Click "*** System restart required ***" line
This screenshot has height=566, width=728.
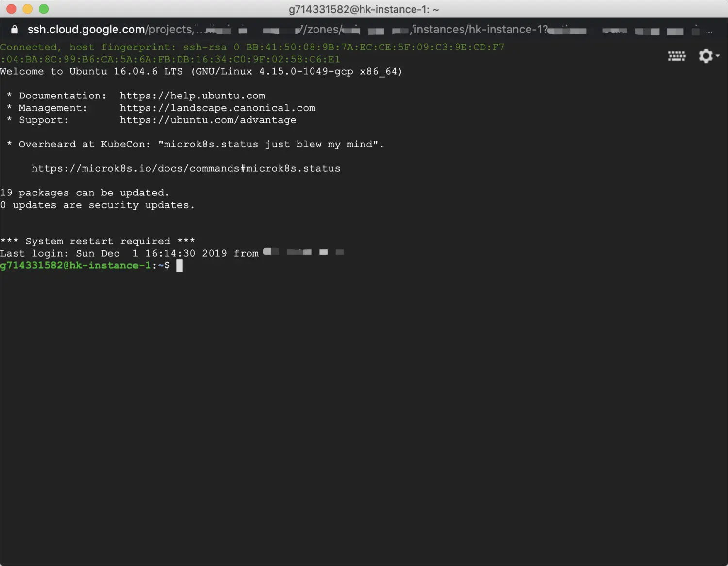[98, 241]
